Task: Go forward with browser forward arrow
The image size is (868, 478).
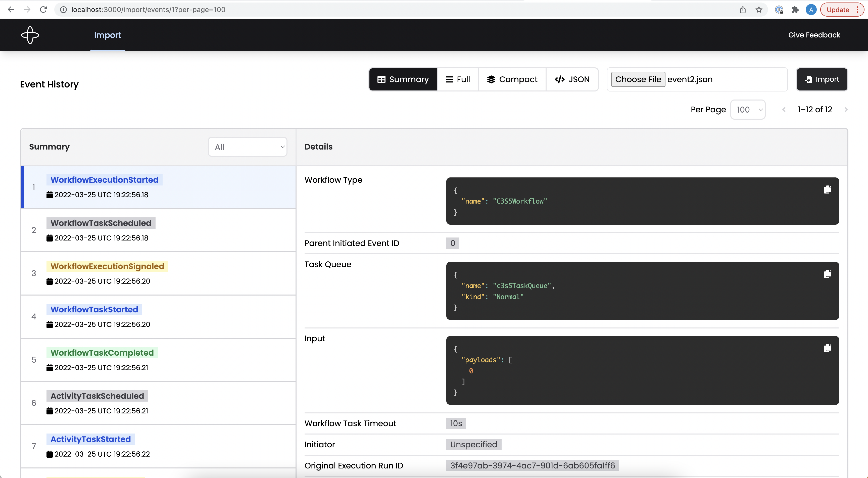Action: pos(27,10)
